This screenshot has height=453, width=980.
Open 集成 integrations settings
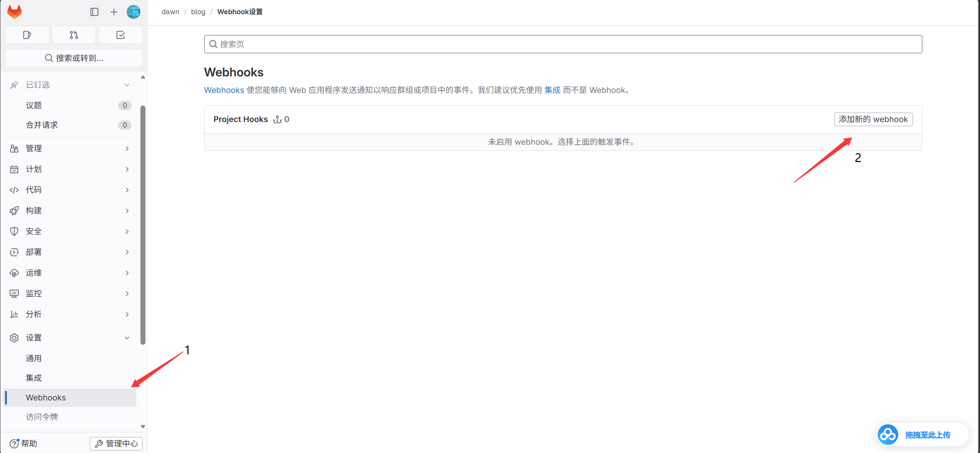coord(69,378)
